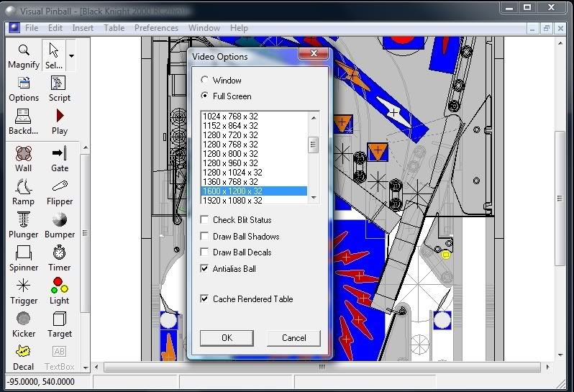The width and height of the screenshot is (574, 392).
Task: Click resolution list scroll-down arrow
Action: point(313,199)
